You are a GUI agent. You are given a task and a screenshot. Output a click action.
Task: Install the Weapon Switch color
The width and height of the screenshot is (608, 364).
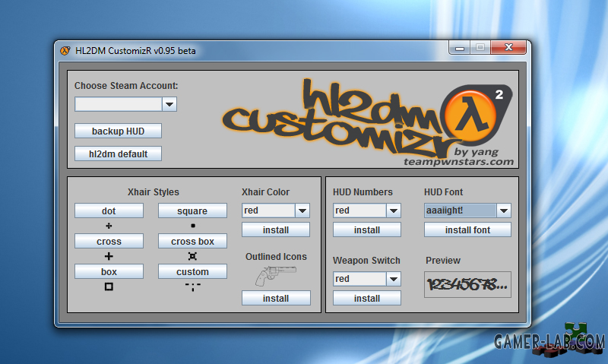click(x=367, y=298)
